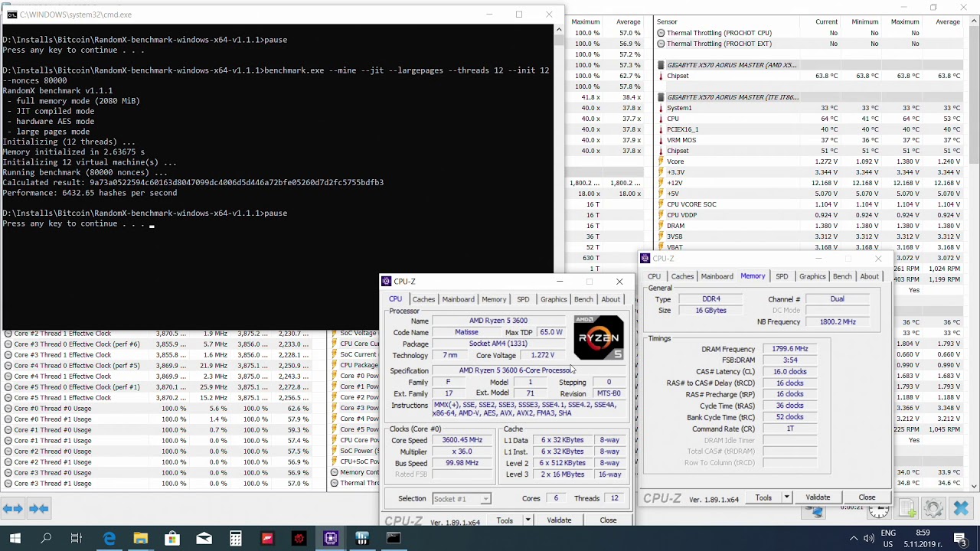Click HWiNFO expand columns arrows icon
Viewport: 980px width, 551px height.
pyautogui.click(x=12, y=508)
